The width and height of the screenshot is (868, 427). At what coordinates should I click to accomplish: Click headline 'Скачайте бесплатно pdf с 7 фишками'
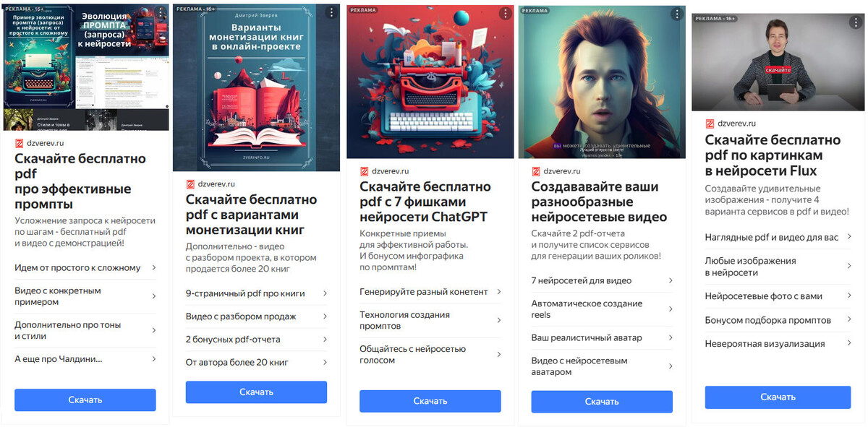(x=423, y=194)
